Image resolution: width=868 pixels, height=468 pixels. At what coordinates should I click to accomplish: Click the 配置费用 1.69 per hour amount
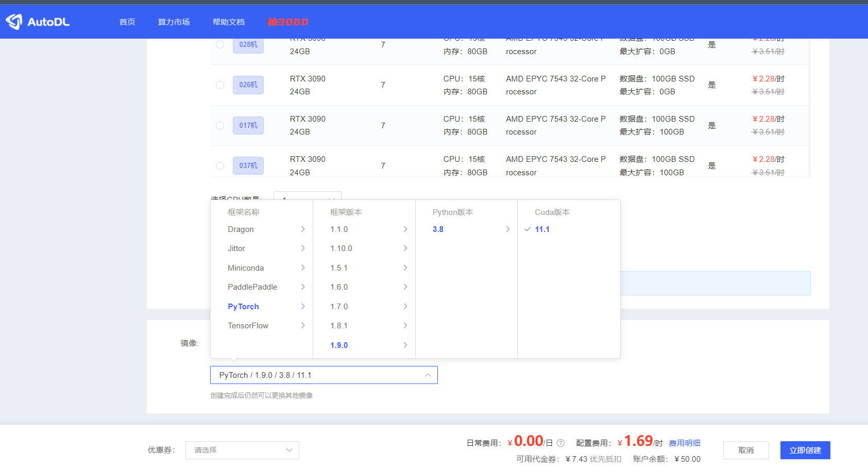[640, 442]
